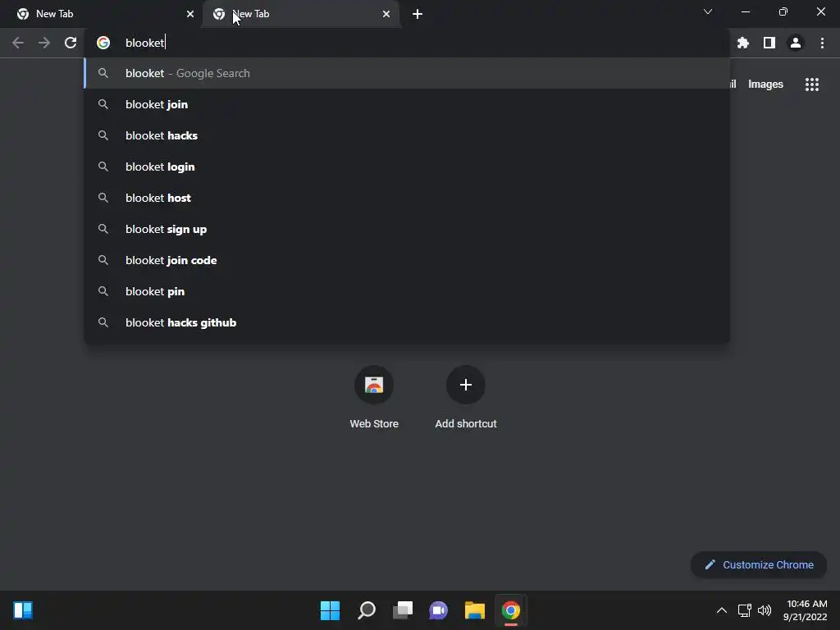The height and width of the screenshot is (630, 840).
Task: Close the first New Tab
Action: click(x=190, y=14)
